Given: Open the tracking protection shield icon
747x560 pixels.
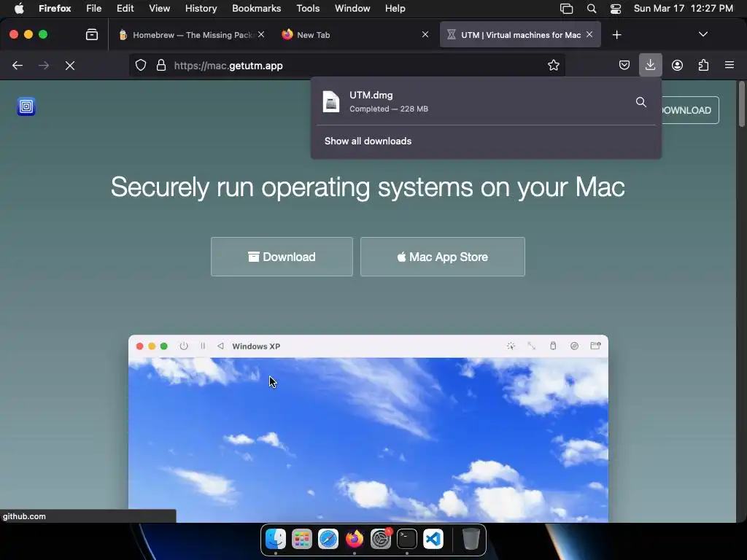Looking at the screenshot, I should point(141,65).
